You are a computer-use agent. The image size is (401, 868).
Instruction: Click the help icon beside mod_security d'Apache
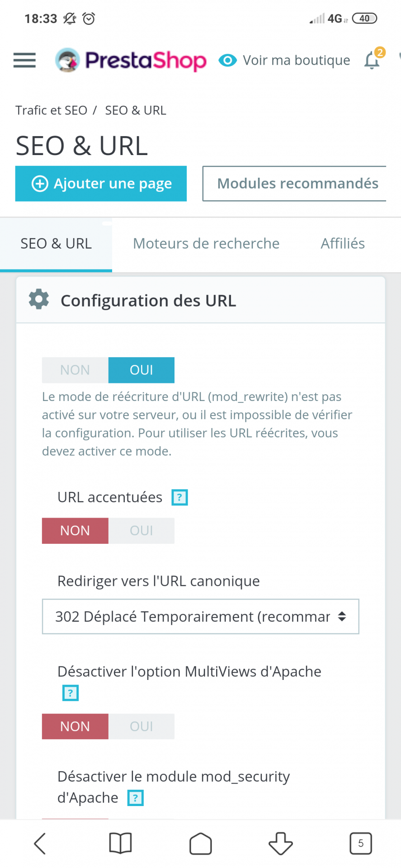[x=135, y=798]
